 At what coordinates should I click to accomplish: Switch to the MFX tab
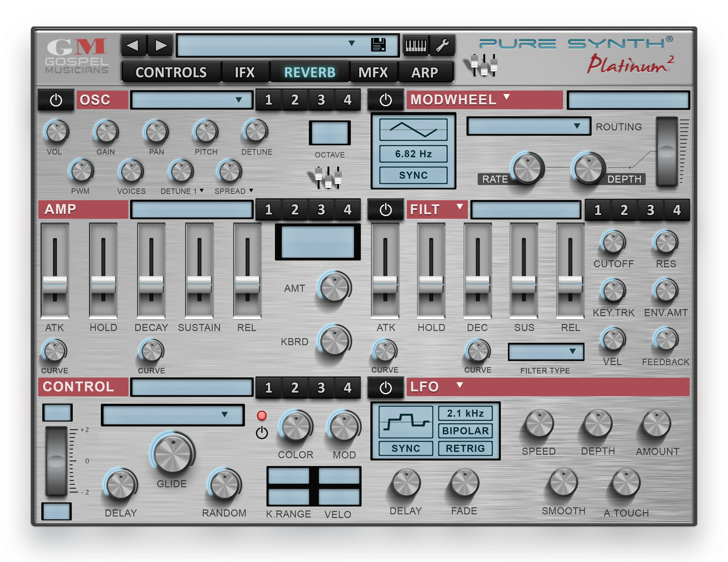click(x=373, y=72)
